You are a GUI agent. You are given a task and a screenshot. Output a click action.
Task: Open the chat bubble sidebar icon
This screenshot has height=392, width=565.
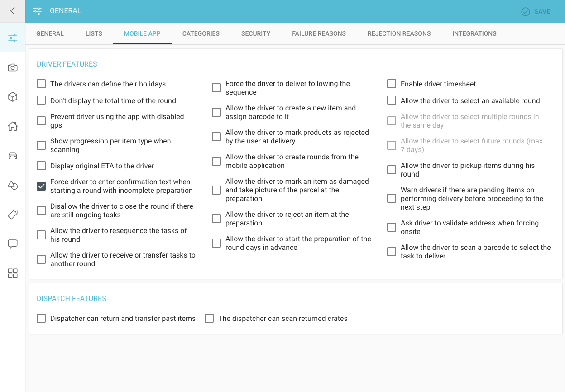pos(13,244)
